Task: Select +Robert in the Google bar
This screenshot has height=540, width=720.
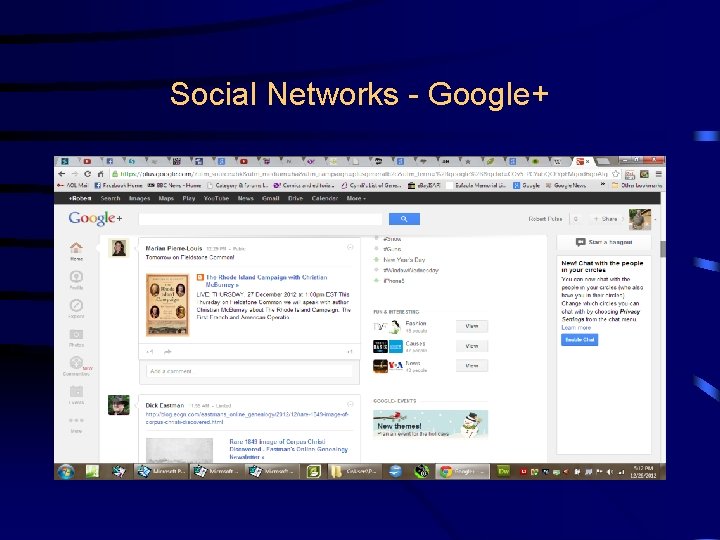Action: coord(80,198)
